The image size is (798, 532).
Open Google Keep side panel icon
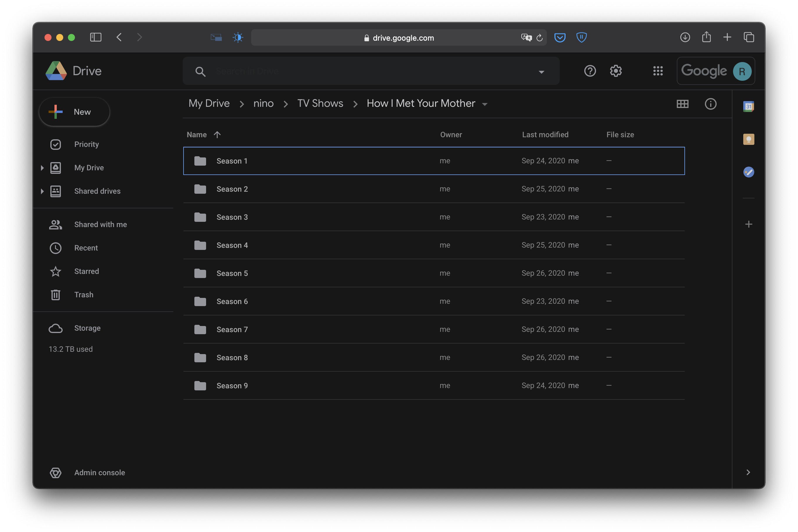pyautogui.click(x=749, y=139)
